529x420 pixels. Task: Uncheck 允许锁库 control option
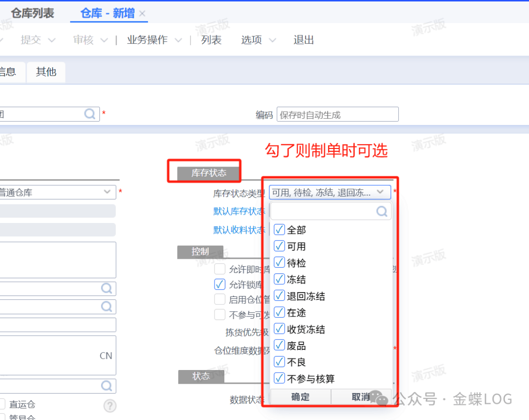click(x=220, y=284)
